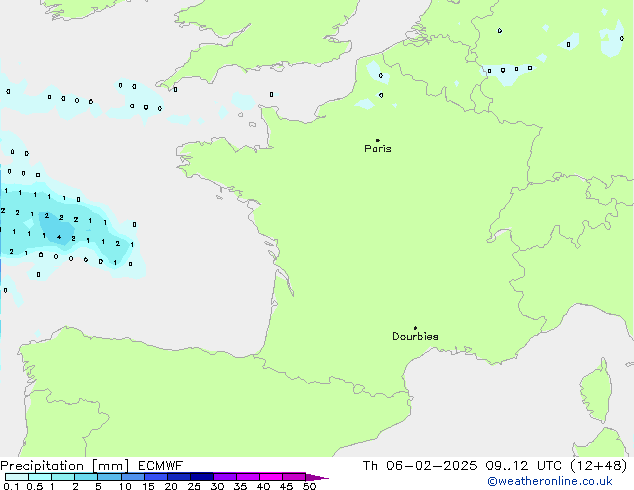
Task: Click the Paris city label
Action: 378,149
